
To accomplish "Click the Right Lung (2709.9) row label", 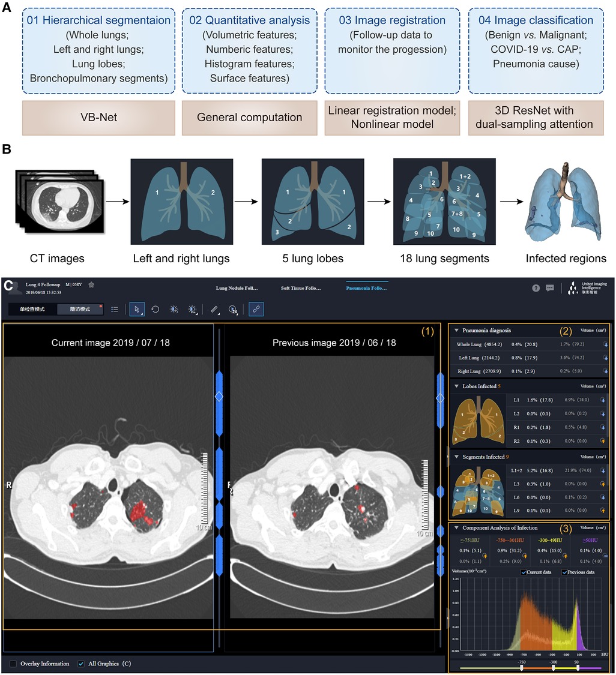I will coord(479,371).
